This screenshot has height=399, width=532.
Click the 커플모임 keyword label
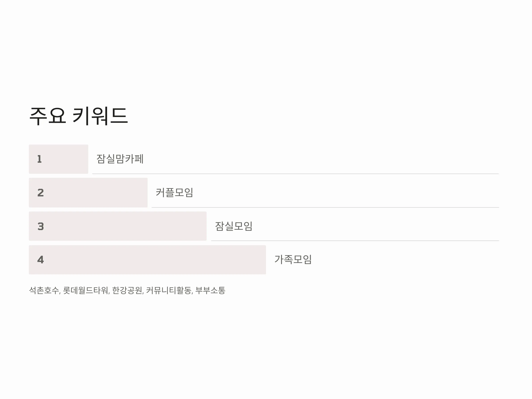point(174,193)
